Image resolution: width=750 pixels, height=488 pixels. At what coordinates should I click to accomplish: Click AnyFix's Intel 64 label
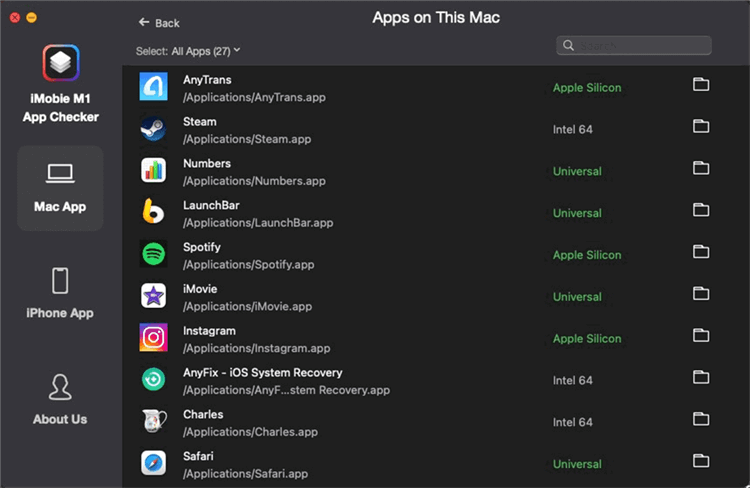(573, 380)
